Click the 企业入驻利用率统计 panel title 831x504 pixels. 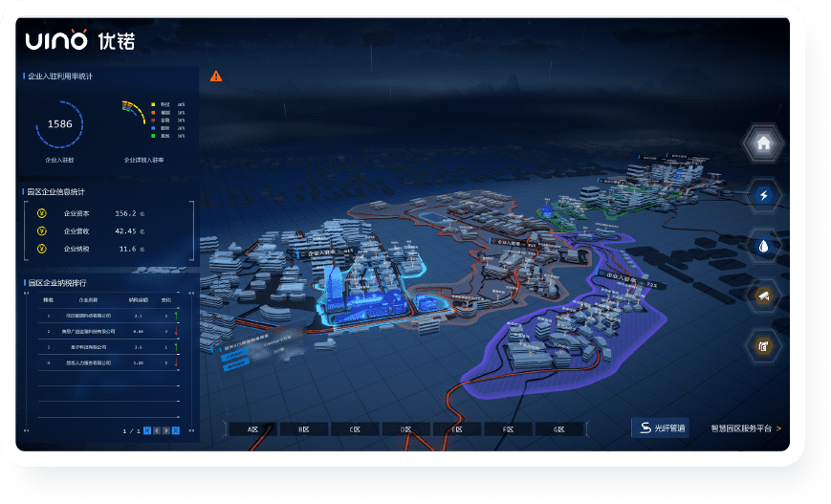(x=60, y=77)
